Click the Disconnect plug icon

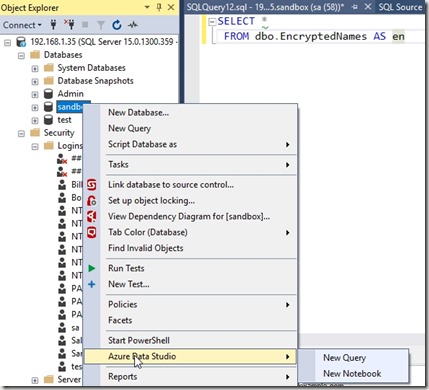(69, 25)
